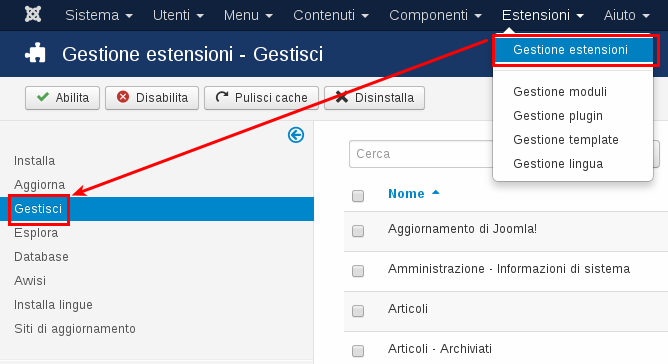Viewport: 668px width, 364px height.
Task: Open the Menu dropdown in navbar
Action: tap(248, 15)
